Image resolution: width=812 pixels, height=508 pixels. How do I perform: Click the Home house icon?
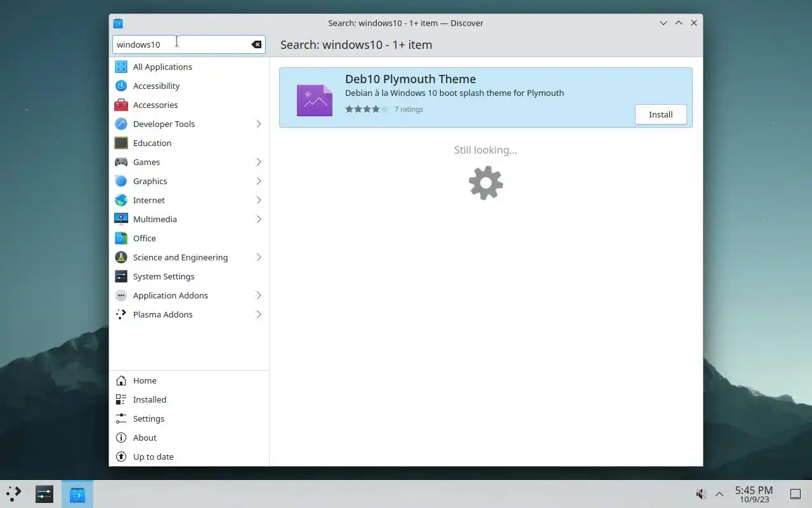point(121,380)
